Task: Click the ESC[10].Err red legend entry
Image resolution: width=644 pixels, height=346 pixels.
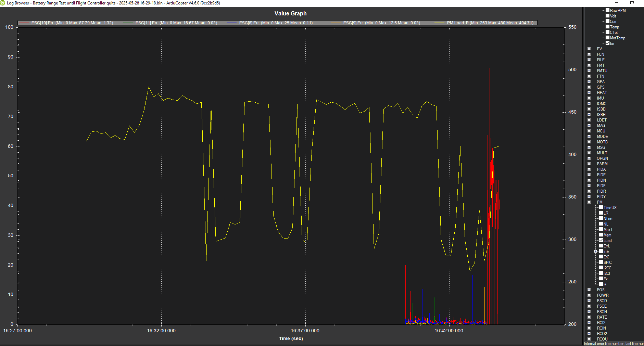Action: tap(66, 23)
